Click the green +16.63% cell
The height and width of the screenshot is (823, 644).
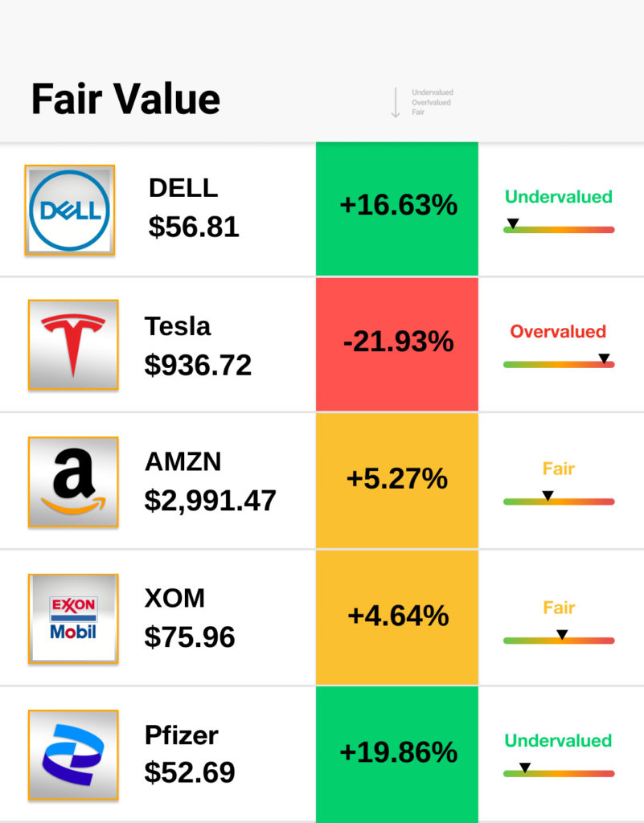pyautogui.click(x=397, y=207)
